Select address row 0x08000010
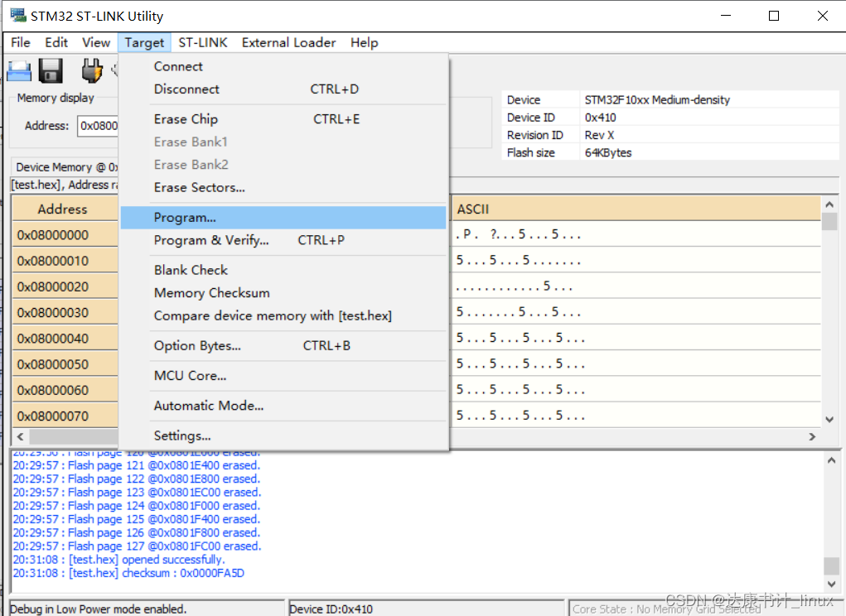 click(65, 261)
